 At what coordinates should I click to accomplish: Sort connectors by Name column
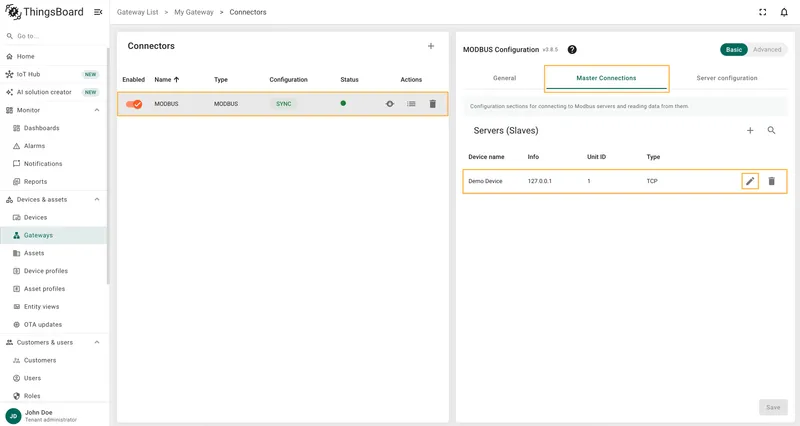point(167,80)
